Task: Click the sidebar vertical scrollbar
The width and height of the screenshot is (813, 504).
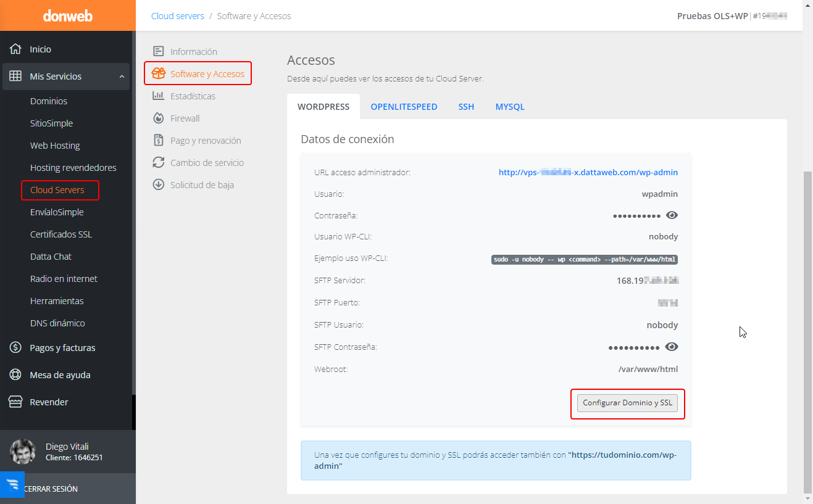Action: 133,213
